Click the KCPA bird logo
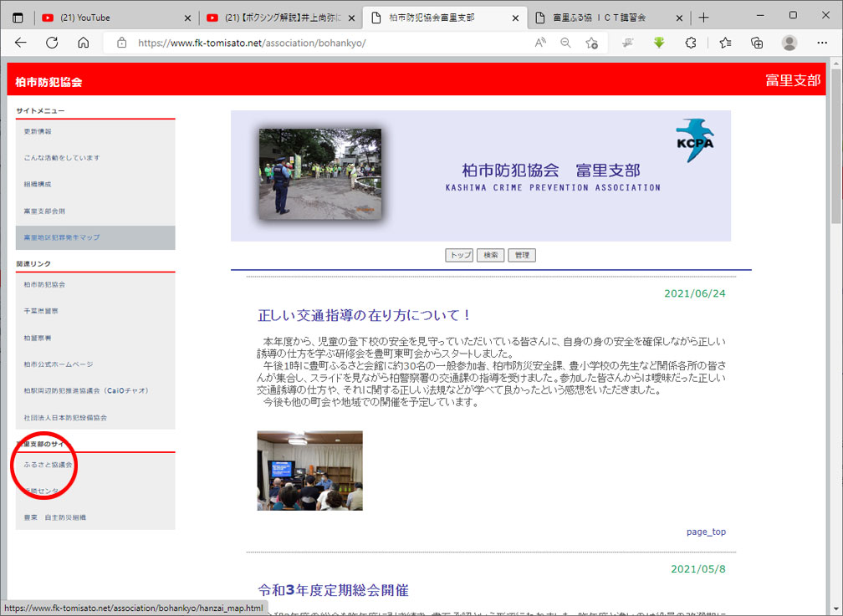The height and width of the screenshot is (616, 843). pos(695,140)
